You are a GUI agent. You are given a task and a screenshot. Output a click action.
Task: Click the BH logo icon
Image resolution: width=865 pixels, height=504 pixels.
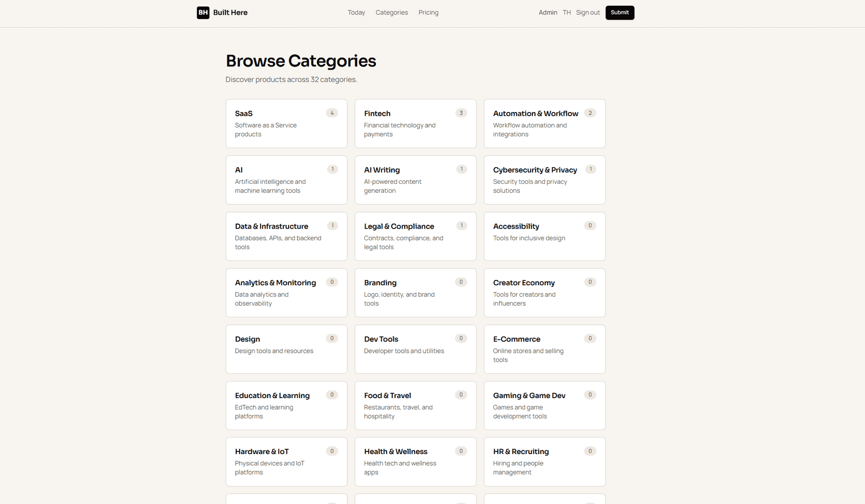(x=203, y=13)
